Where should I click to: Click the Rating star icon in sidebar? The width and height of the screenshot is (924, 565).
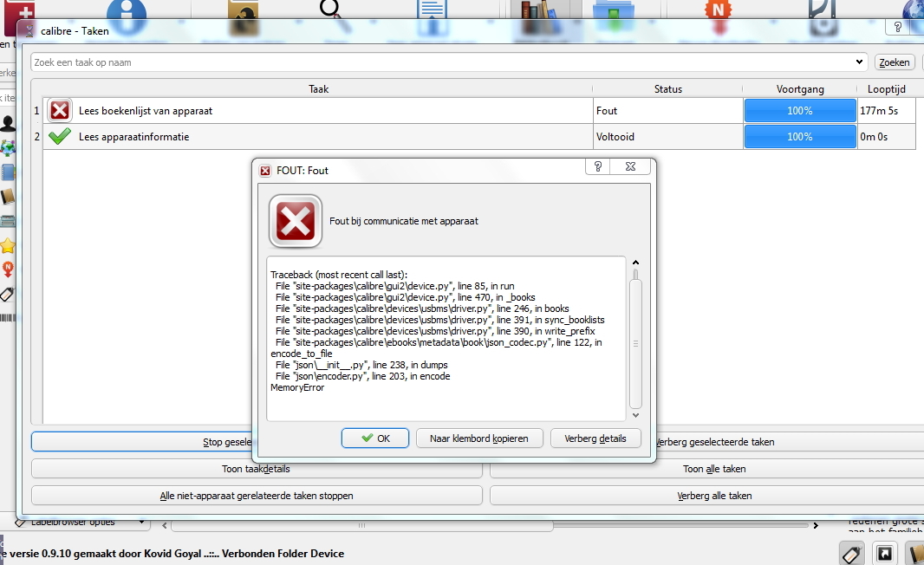tap(7, 245)
